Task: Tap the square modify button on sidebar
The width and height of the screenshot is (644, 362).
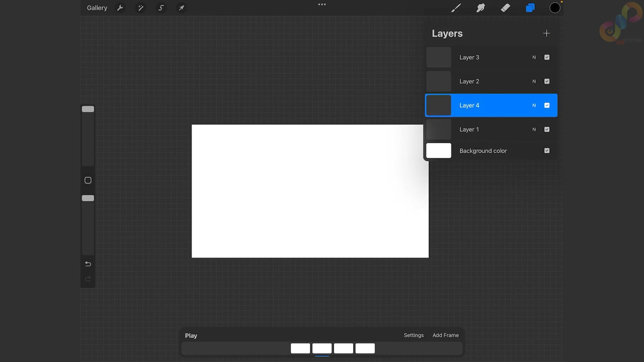Action: pos(88,180)
